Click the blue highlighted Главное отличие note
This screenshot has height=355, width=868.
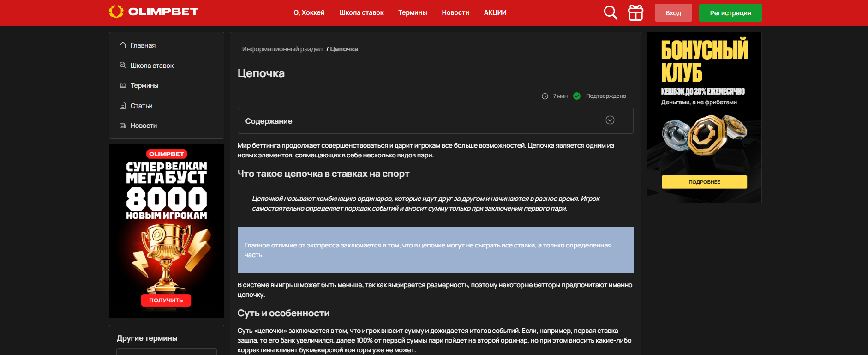pos(435,250)
